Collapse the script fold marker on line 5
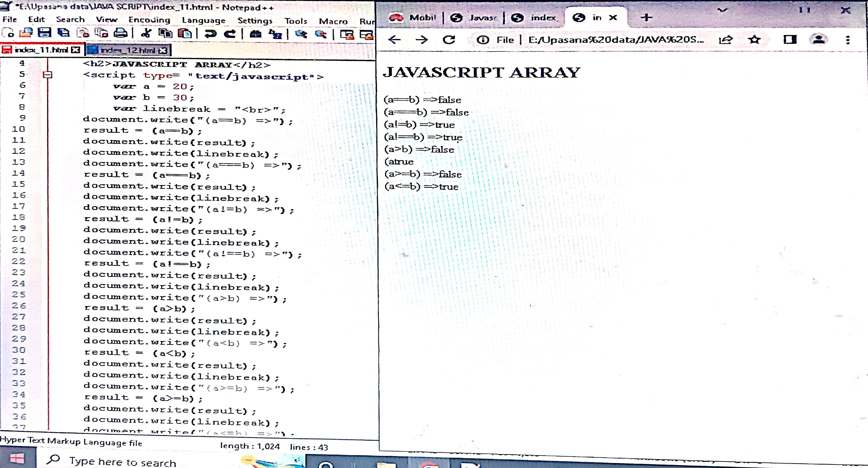The image size is (868, 468). tap(48, 74)
